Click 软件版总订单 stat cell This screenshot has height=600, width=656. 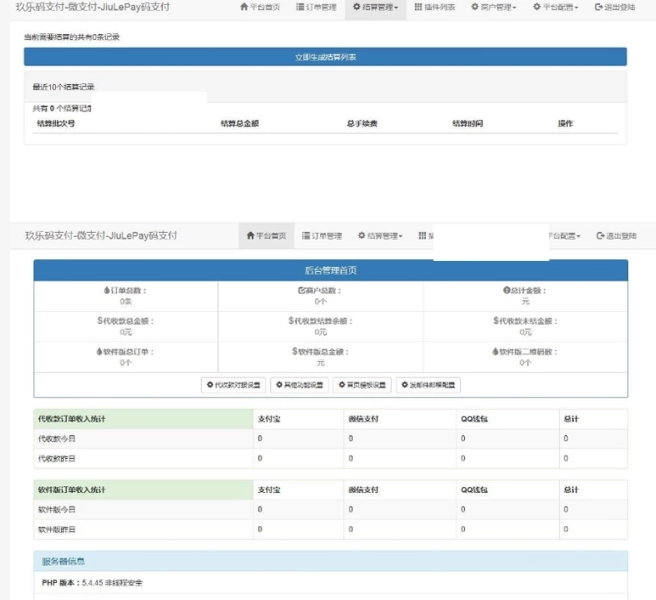click(x=126, y=357)
